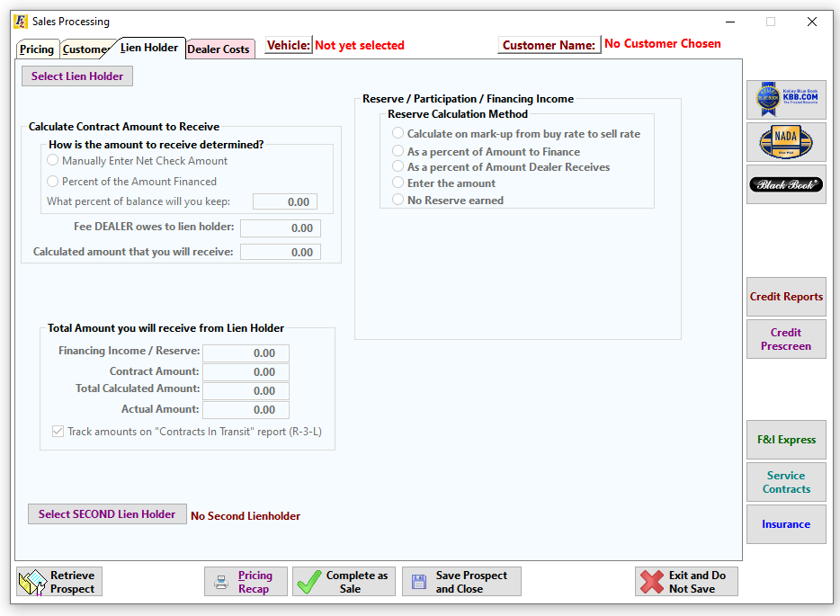840x616 pixels.
Task: Click the Pricing Recap label
Action: tap(255, 582)
